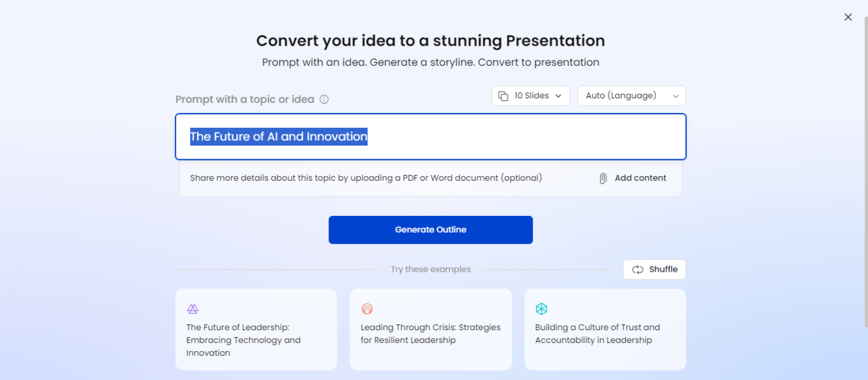This screenshot has width=868, height=380.
Task: Click the teal cube example icon
Action: coord(541,309)
